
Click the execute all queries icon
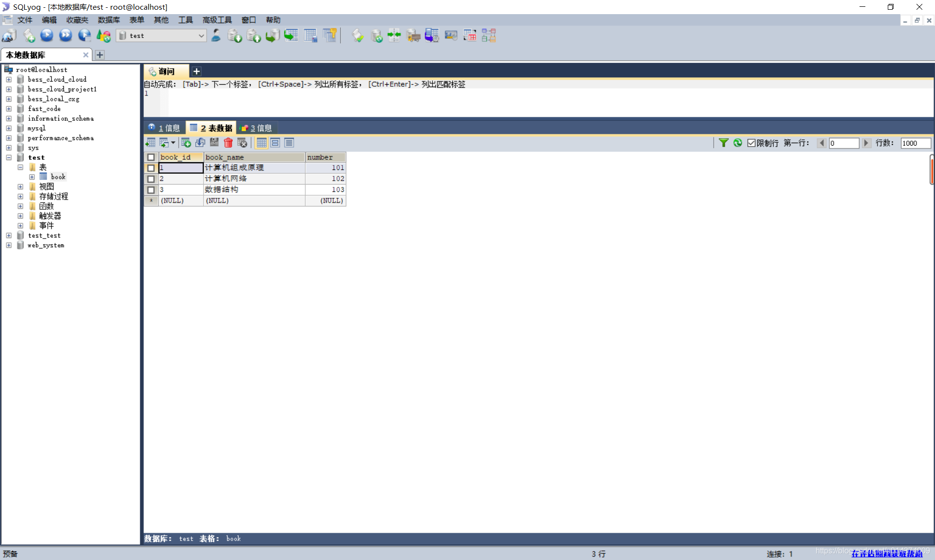pos(66,36)
